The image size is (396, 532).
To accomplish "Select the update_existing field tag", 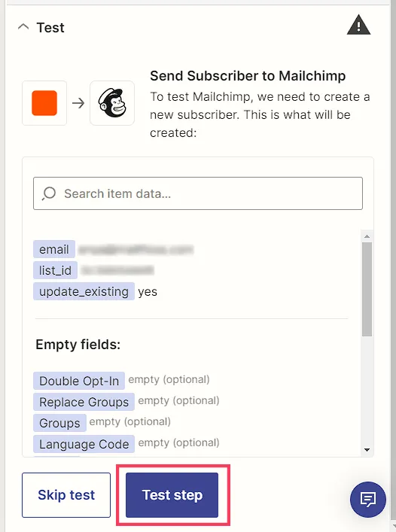I will pos(84,291).
